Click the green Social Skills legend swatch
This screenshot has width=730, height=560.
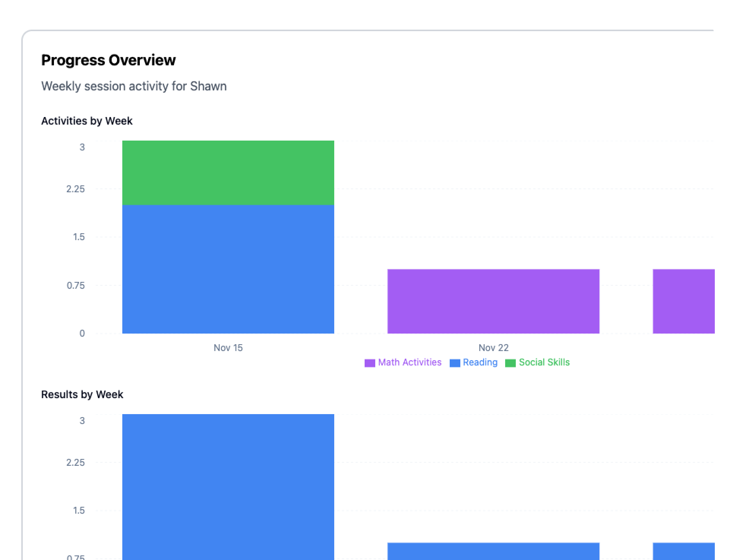pos(510,362)
